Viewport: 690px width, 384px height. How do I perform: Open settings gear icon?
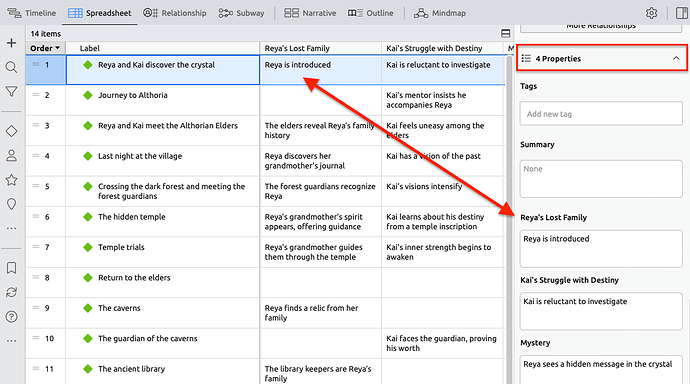click(x=652, y=13)
